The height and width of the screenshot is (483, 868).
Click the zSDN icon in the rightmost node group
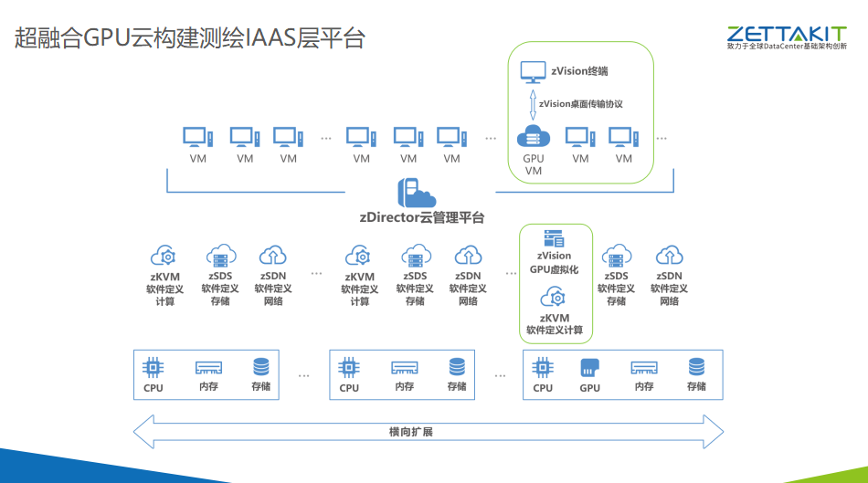point(669,255)
